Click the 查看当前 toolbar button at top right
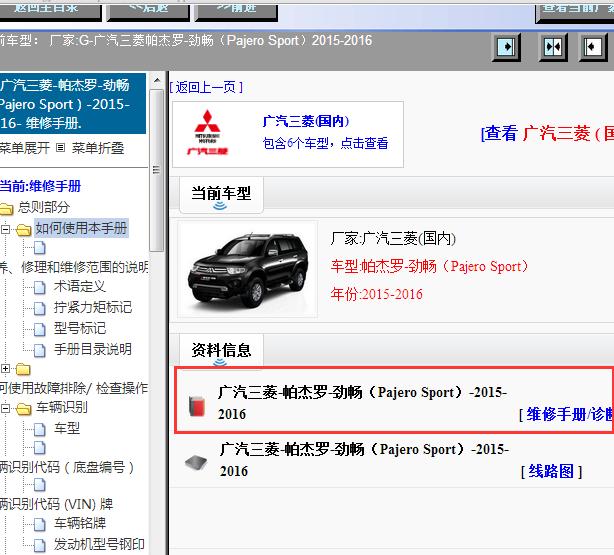This screenshot has width=614, height=555. pos(575,13)
